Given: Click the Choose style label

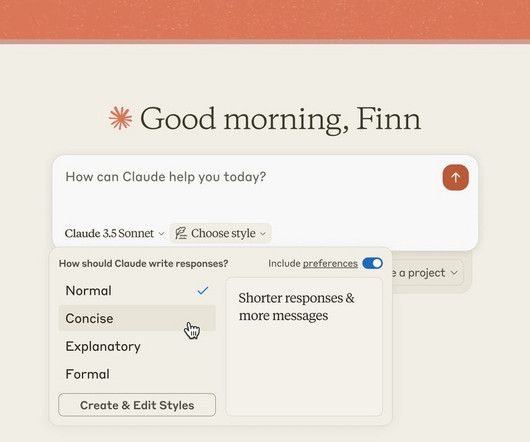Looking at the screenshot, I should 223,233.
